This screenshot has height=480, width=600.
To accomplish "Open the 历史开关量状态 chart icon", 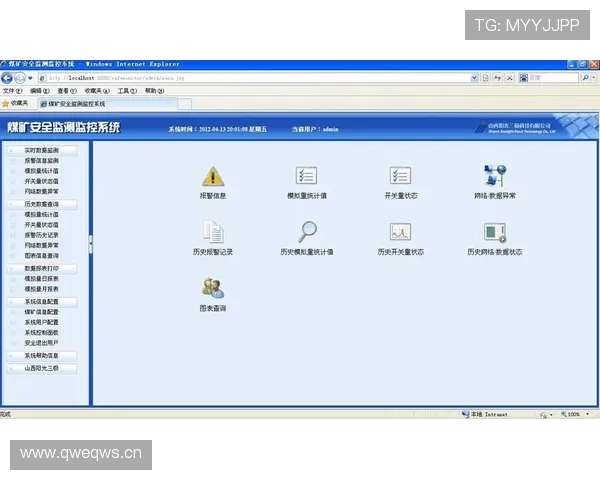I will point(400,232).
